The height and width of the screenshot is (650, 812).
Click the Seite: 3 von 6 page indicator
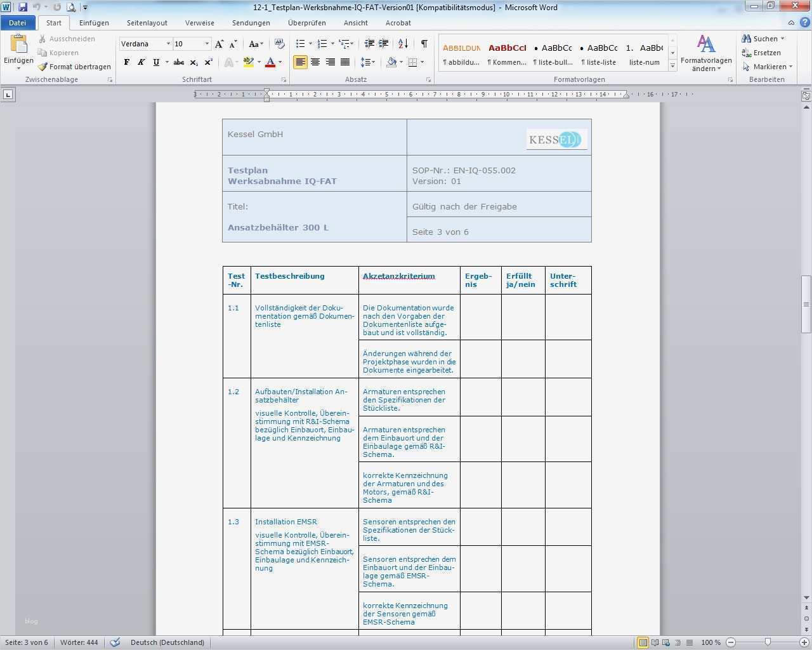coord(27,642)
